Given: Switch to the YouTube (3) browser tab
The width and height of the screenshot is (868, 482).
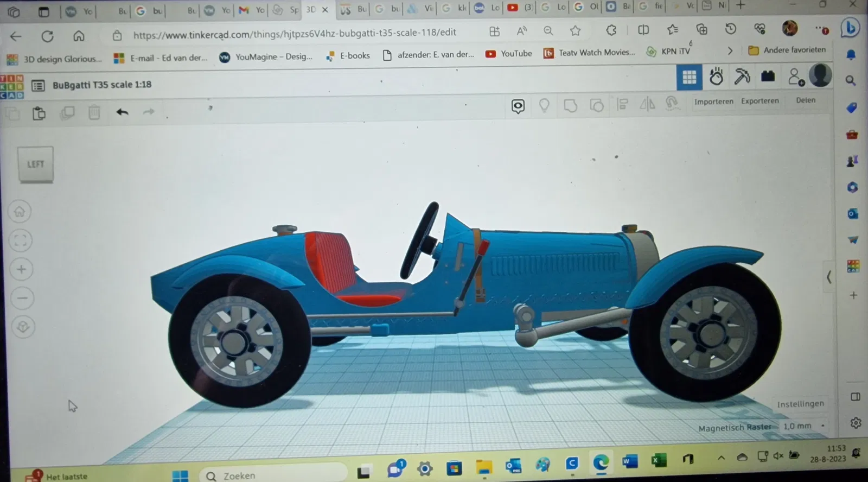Looking at the screenshot, I should (520, 8).
